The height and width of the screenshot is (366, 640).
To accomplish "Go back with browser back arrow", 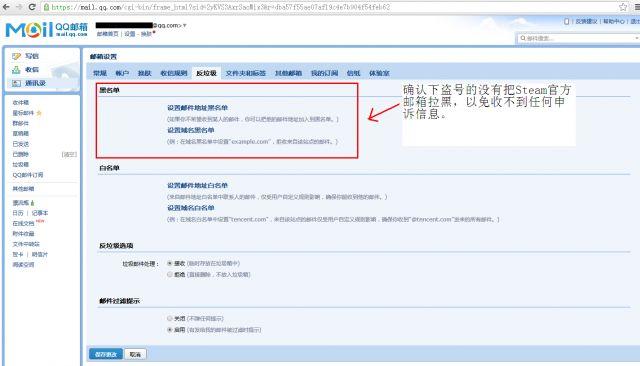I will (x=6, y=7).
